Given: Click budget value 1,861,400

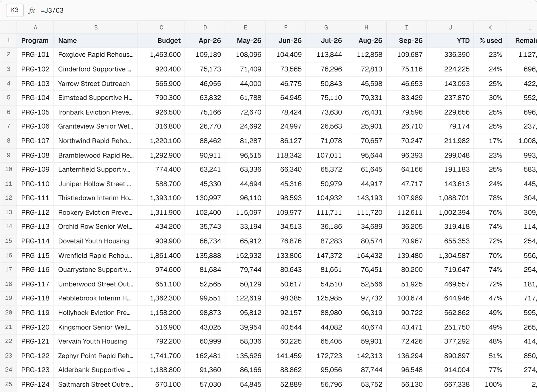Looking at the screenshot, I should pyautogui.click(x=161, y=256).
